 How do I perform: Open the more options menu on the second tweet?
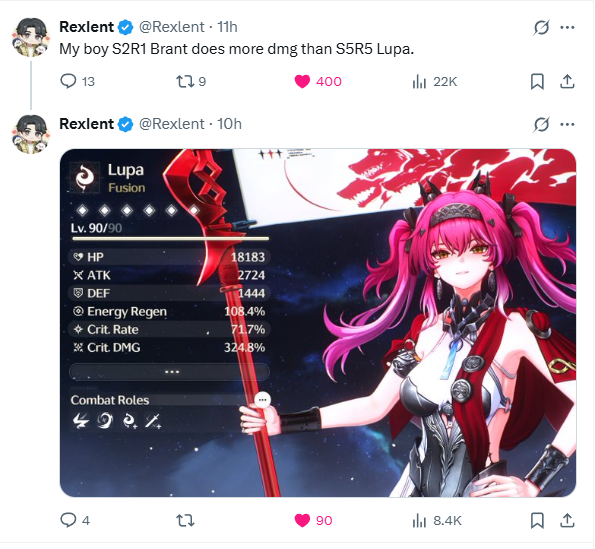(567, 124)
